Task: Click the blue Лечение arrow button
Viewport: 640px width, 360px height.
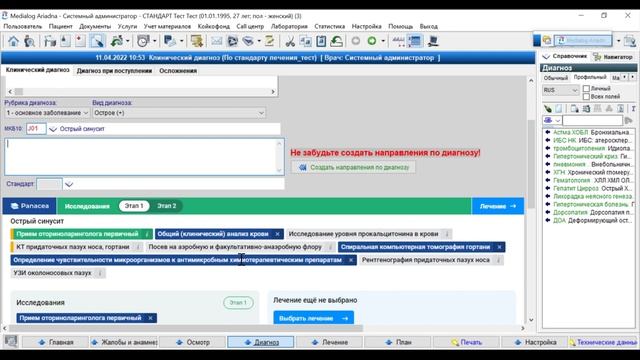Action: click(498, 206)
